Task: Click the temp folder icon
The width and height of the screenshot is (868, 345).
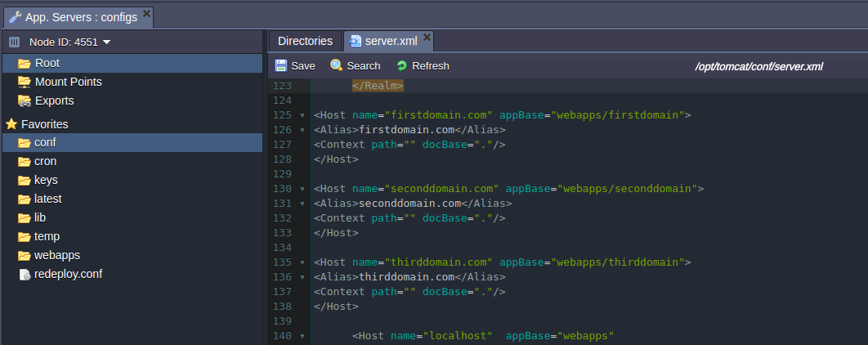Action: [24, 237]
